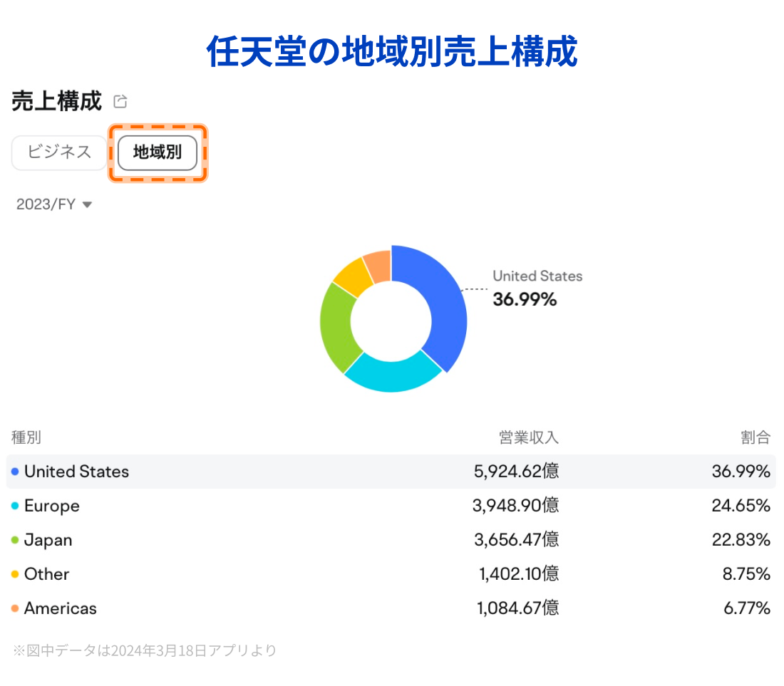This screenshot has width=784, height=686.
Task: Click the orange dot next to Americas
Action: click(x=15, y=608)
